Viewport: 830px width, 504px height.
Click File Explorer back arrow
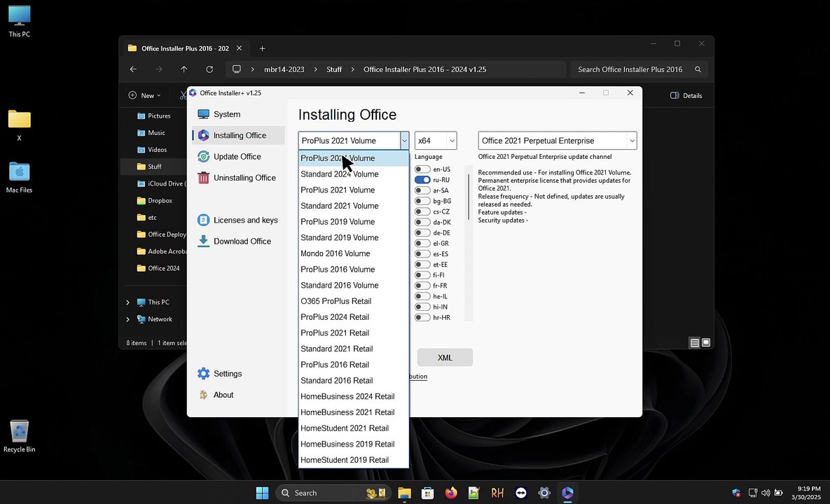(x=133, y=69)
